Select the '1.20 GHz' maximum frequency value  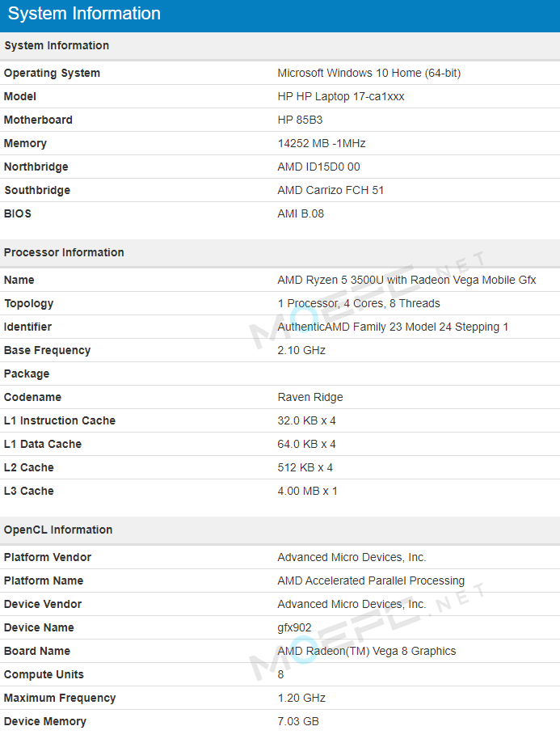301,698
